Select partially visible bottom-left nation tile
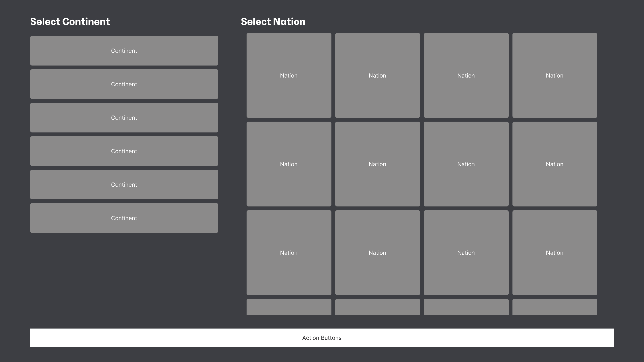Viewport: 644px width, 362px height. tap(289, 307)
